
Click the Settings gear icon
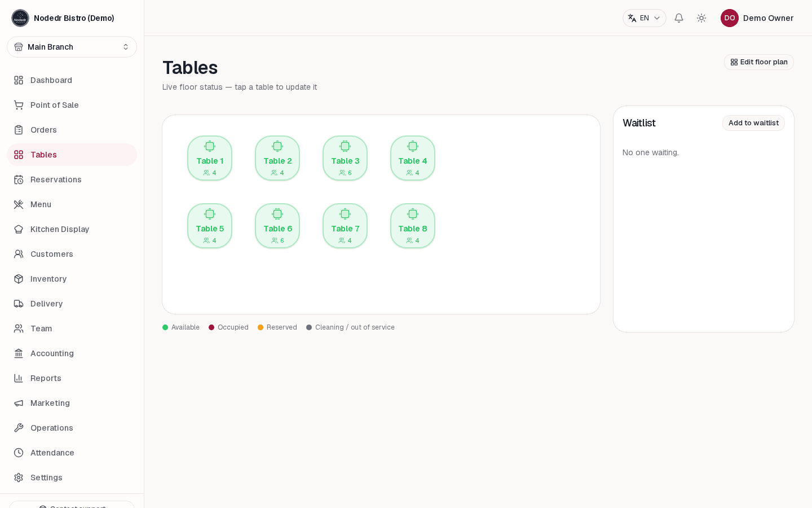tap(19, 478)
